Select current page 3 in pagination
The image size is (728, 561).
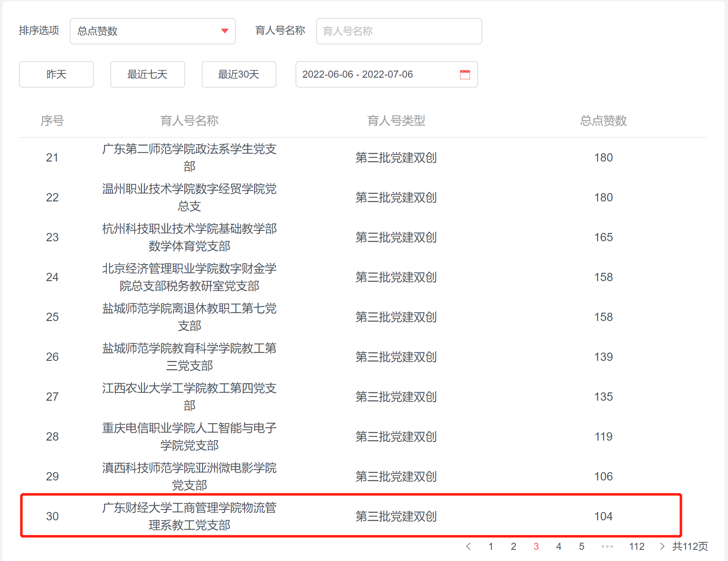point(536,546)
